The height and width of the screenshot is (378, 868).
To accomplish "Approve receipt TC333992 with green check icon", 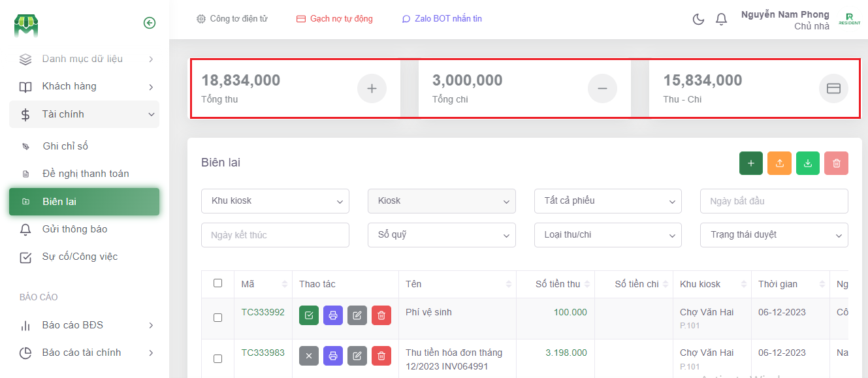I will 309,316.
